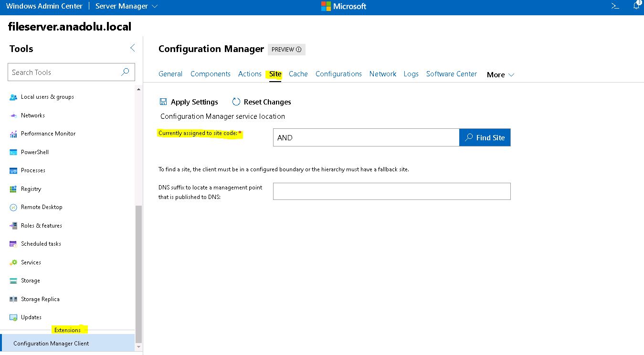Click Reset Changes
Screen dimensions: 644x355
pos(261,102)
